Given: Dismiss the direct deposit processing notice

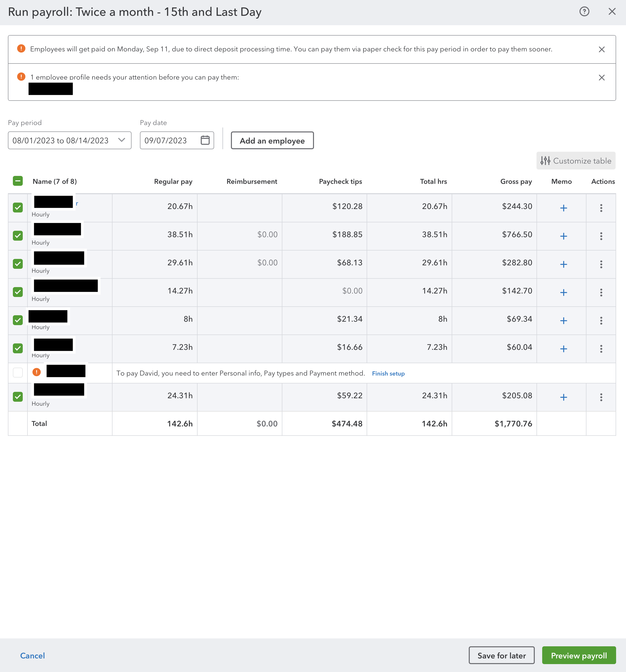Looking at the screenshot, I should 601,49.
